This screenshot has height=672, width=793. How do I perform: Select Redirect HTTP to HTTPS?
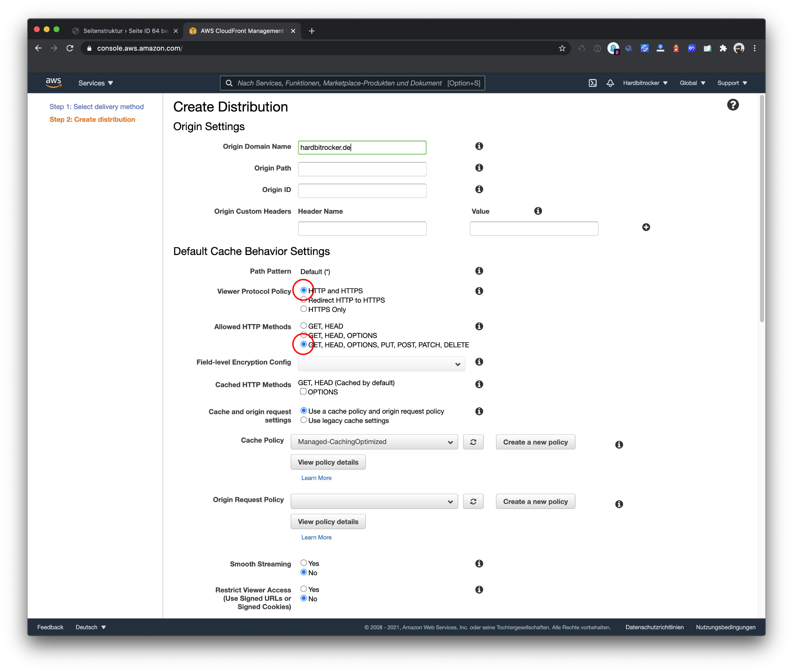[x=304, y=300]
